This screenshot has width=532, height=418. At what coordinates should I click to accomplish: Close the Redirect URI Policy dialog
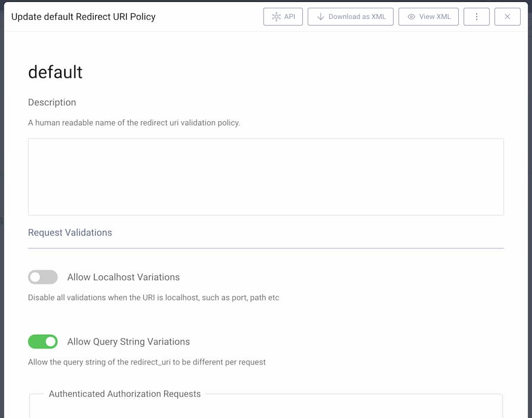coord(508,17)
